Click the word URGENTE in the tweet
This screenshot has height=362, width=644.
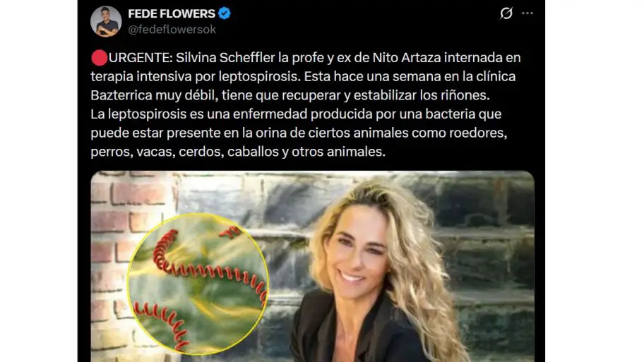pyautogui.click(x=139, y=57)
